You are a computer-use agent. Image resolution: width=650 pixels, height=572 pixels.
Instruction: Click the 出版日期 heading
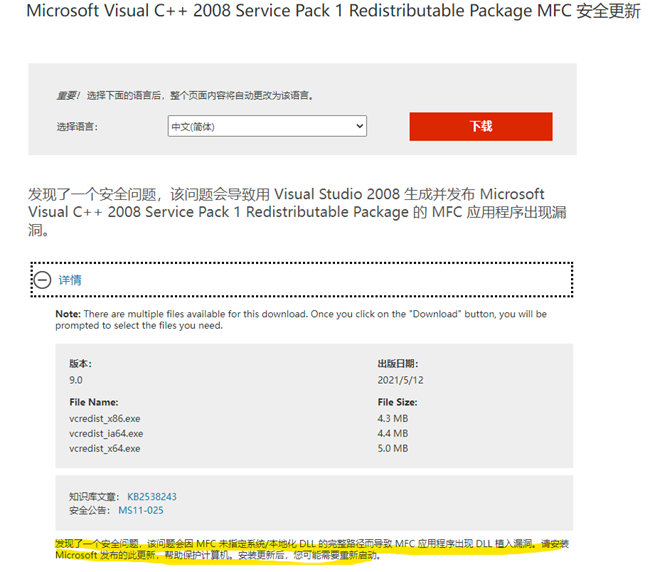tap(398, 364)
